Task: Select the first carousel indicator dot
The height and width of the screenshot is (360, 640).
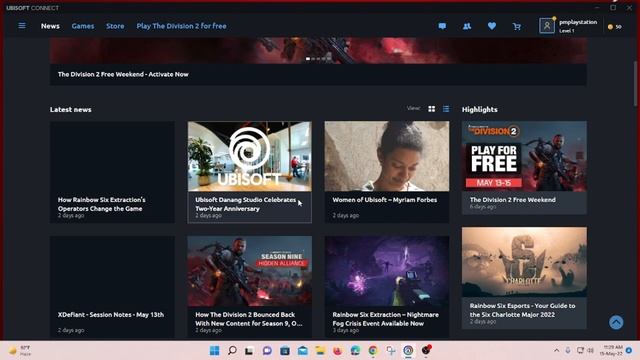Action: [x=308, y=59]
